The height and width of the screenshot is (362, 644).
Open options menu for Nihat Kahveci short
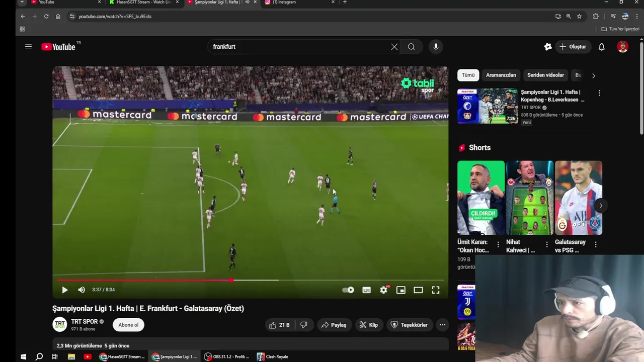pyautogui.click(x=547, y=244)
